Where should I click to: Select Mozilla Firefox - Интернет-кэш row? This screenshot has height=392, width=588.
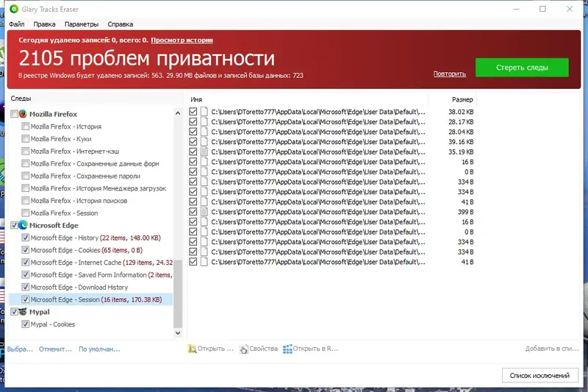(75, 151)
